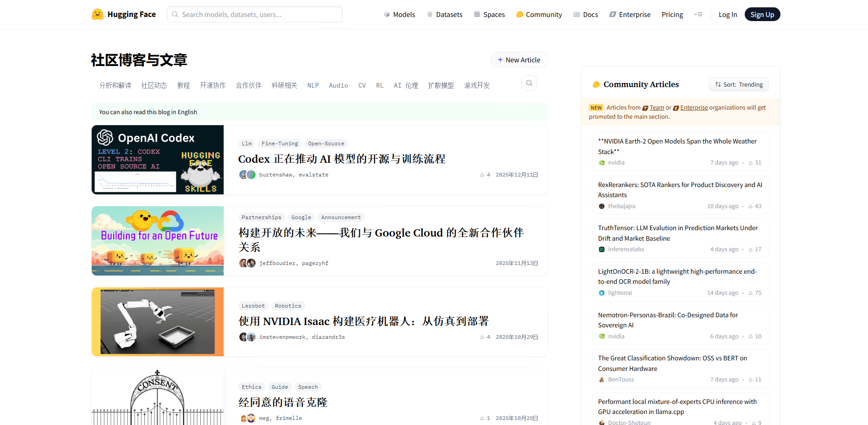The image size is (868, 425).
Task: Click jeffboudier avatar on Google Cloud article
Action: point(243,263)
